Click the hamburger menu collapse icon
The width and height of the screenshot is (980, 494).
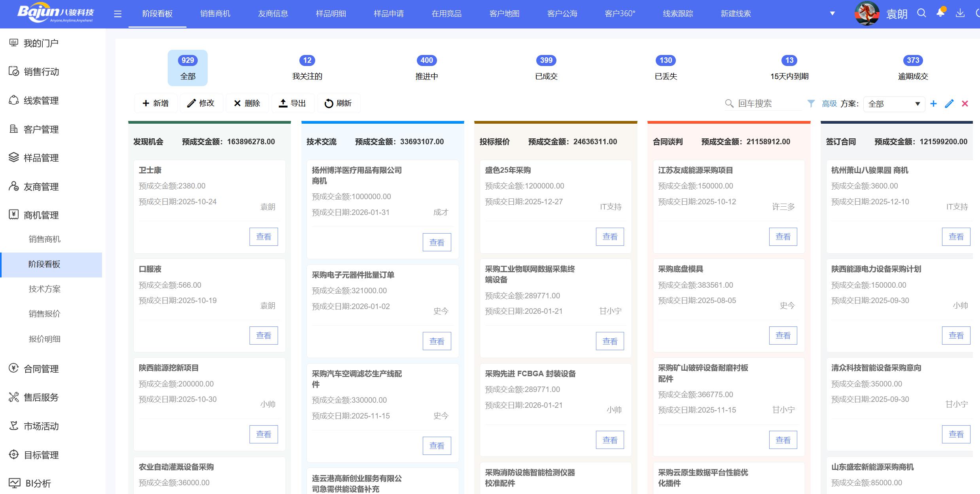[117, 14]
